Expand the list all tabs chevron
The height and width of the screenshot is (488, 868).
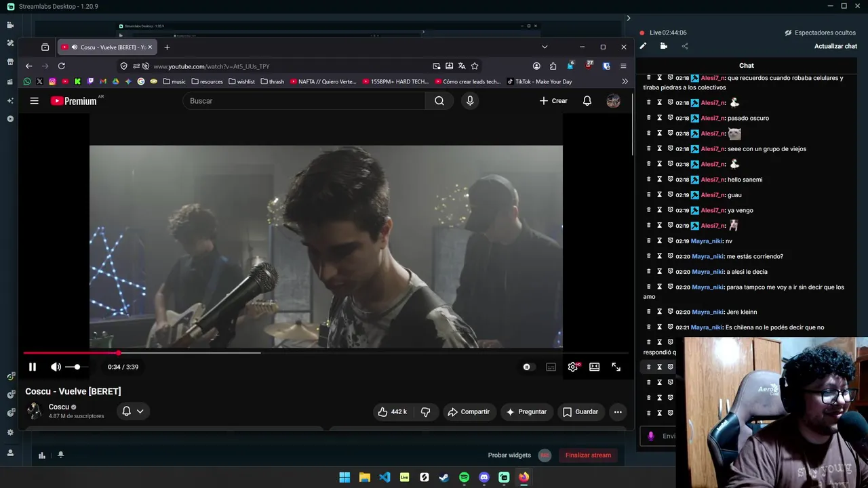[x=545, y=47]
